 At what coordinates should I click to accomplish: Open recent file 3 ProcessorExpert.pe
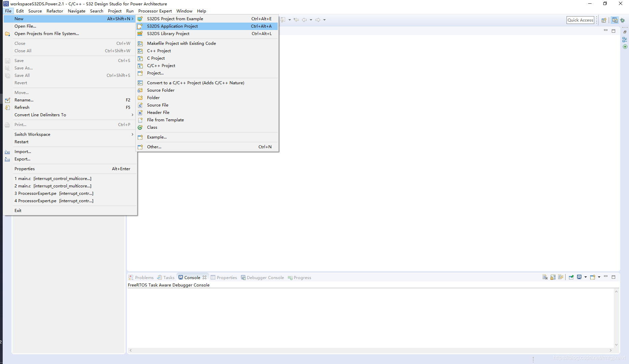coord(70,193)
